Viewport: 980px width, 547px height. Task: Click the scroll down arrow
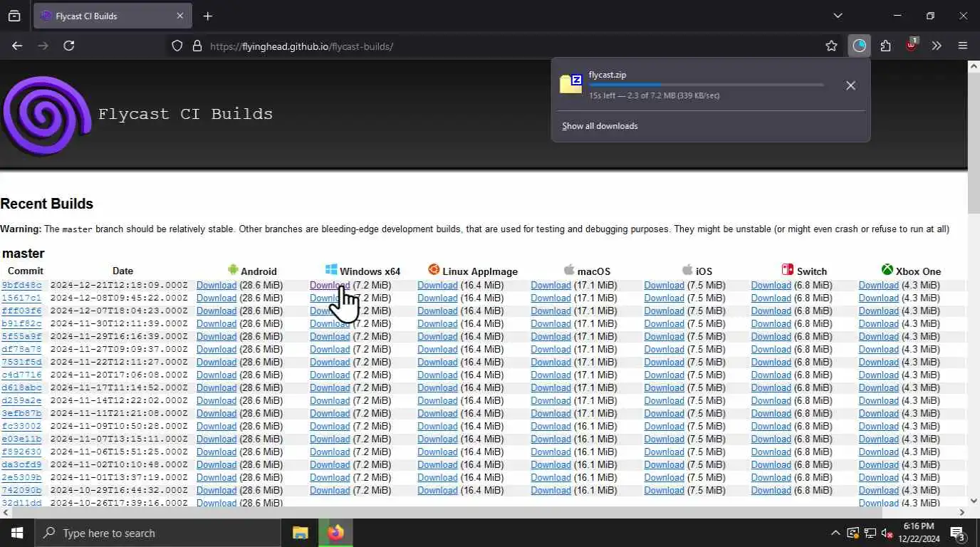click(974, 501)
